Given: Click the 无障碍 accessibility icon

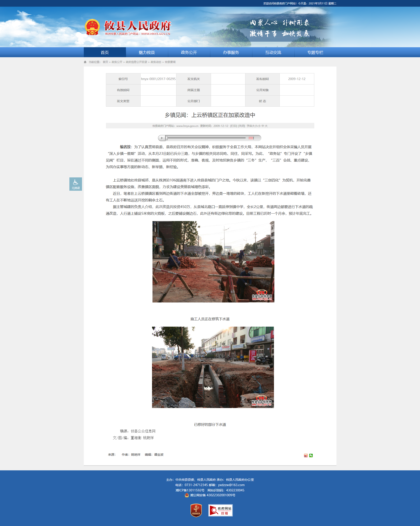Looking at the screenshot, I should pyautogui.click(x=75, y=184).
